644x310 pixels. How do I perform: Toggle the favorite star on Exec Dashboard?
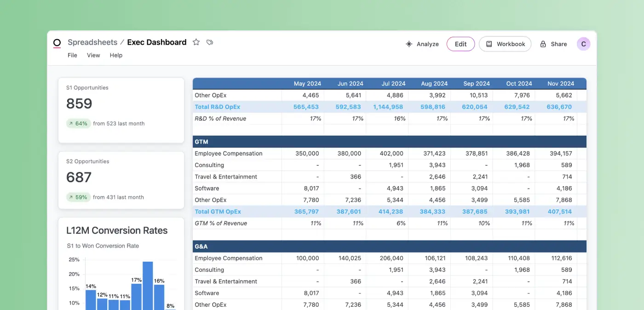196,42
